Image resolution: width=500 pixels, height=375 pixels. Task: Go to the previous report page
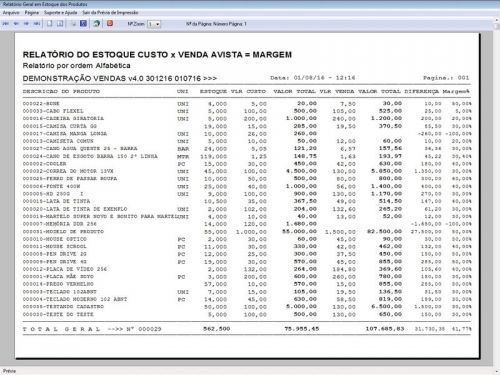pyautogui.click(x=16, y=24)
